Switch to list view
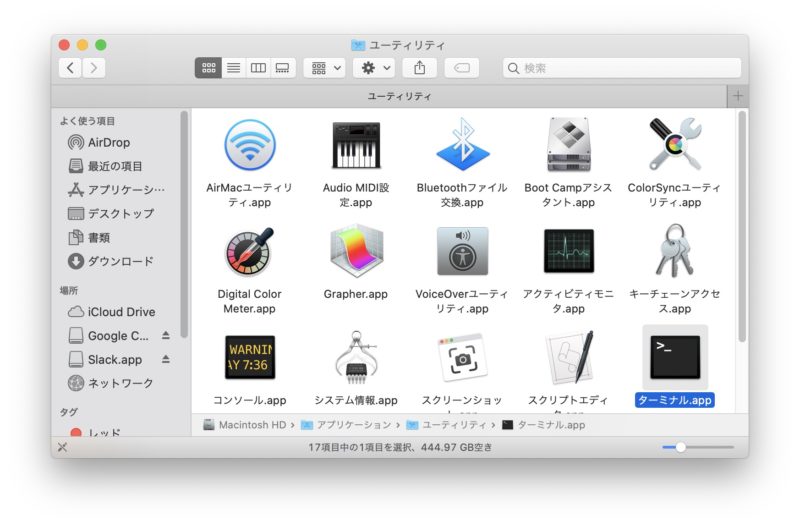 click(x=234, y=68)
